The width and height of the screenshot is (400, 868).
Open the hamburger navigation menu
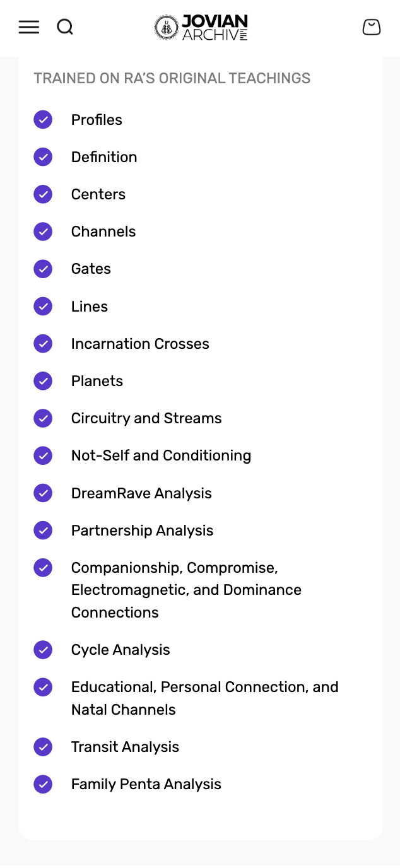click(x=28, y=27)
